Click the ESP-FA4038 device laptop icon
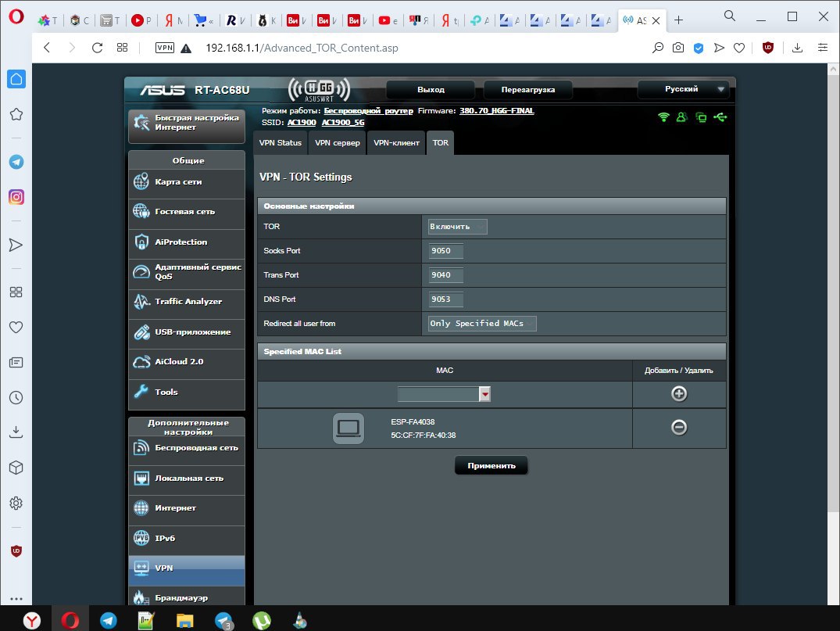The height and width of the screenshot is (631, 840). click(x=348, y=428)
